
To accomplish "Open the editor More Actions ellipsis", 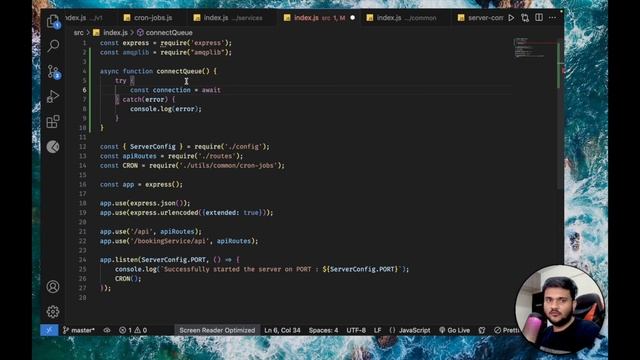I will [x=553, y=18].
